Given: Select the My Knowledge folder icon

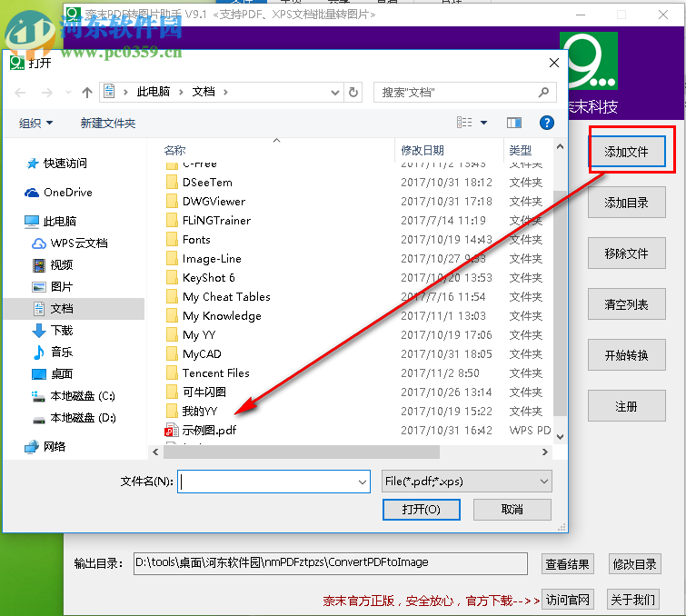Looking at the screenshot, I should [x=172, y=315].
